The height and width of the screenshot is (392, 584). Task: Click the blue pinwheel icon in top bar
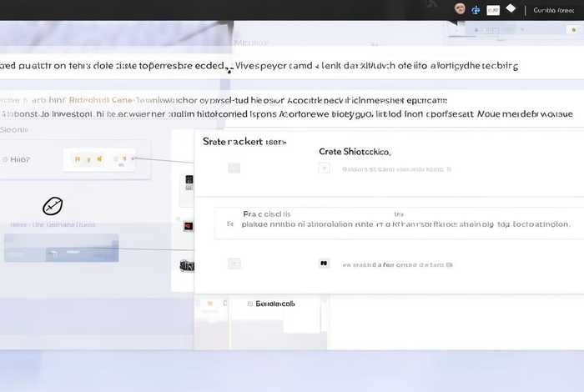(476, 10)
